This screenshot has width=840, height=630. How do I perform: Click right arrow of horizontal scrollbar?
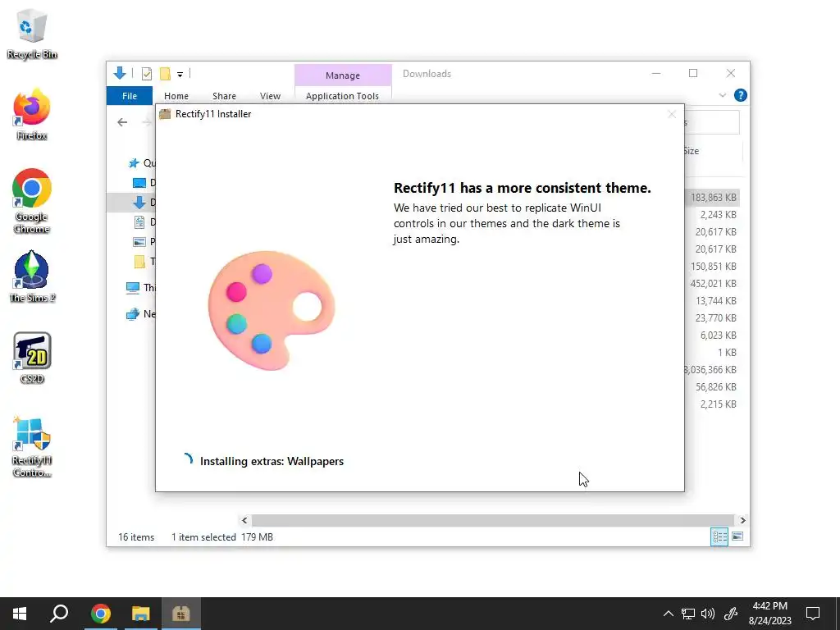click(x=742, y=520)
